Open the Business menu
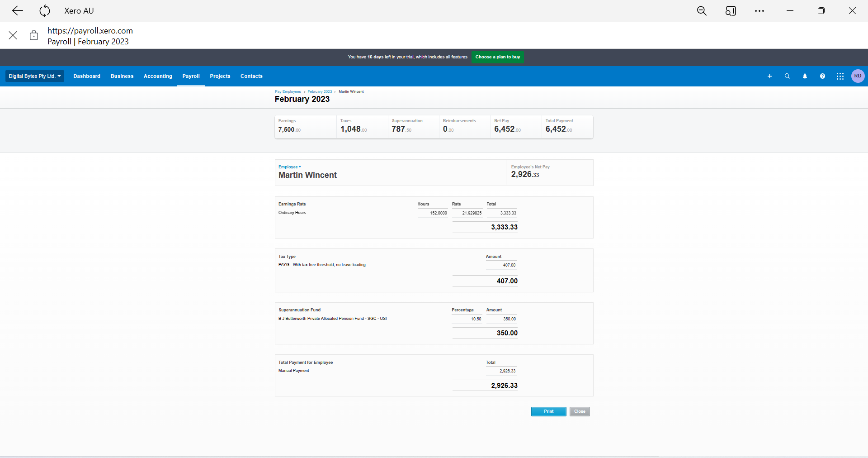The height and width of the screenshot is (458, 868). (x=122, y=76)
